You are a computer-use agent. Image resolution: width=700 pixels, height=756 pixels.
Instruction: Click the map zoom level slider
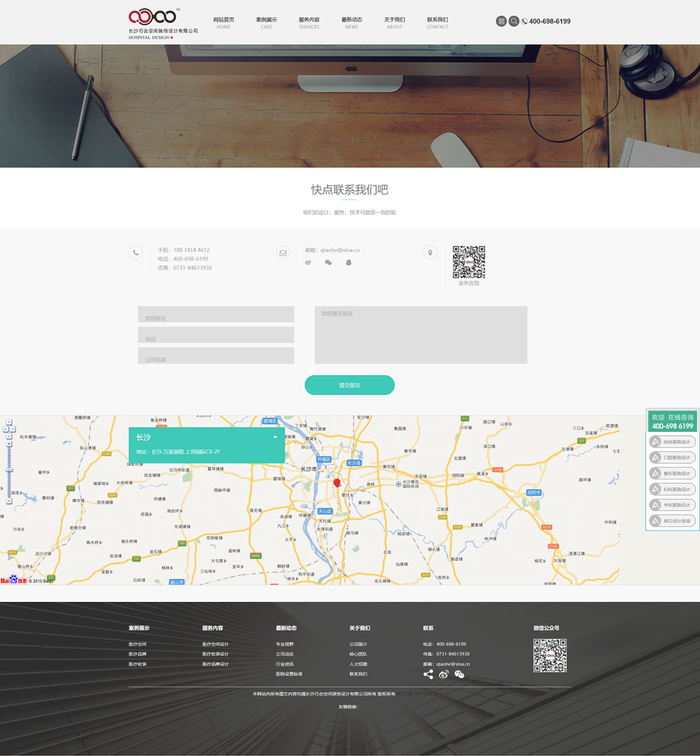(8, 469)
